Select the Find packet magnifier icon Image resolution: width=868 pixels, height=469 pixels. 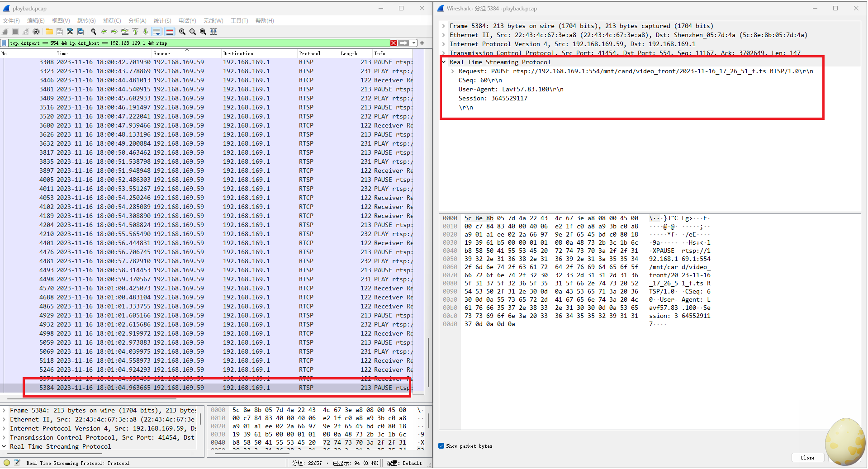point(93,32)
